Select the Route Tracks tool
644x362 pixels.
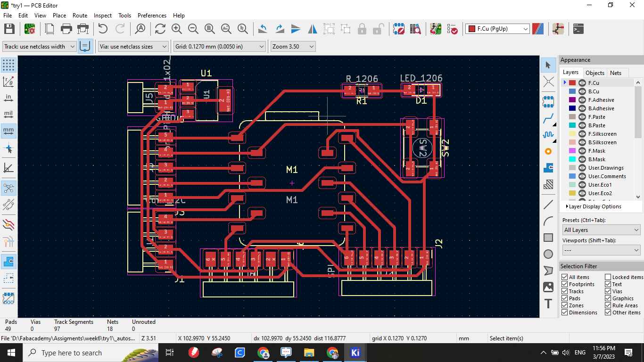(548, 118)
